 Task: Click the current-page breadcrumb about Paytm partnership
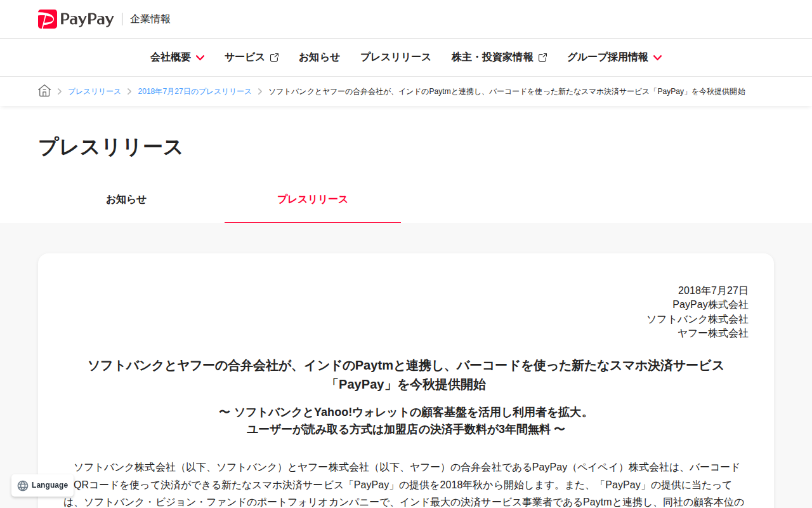click(507, 91)
